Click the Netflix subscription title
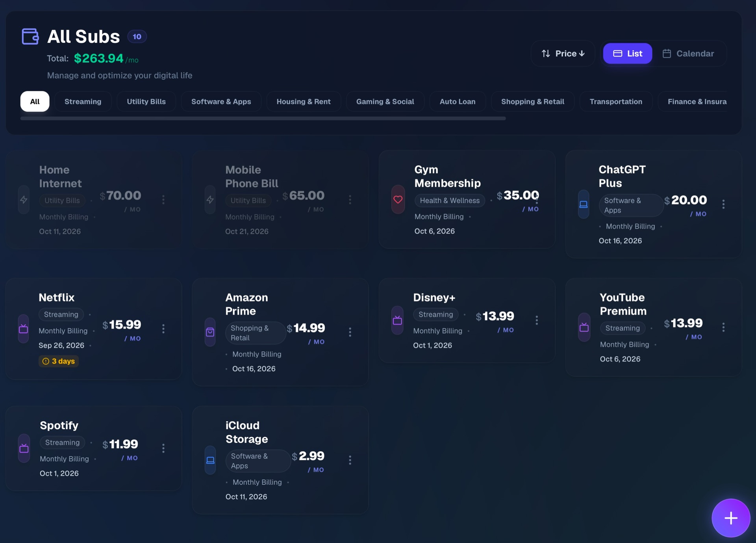Image resolution: width=756 pixels, height=543 pixels. coord(57,298)
